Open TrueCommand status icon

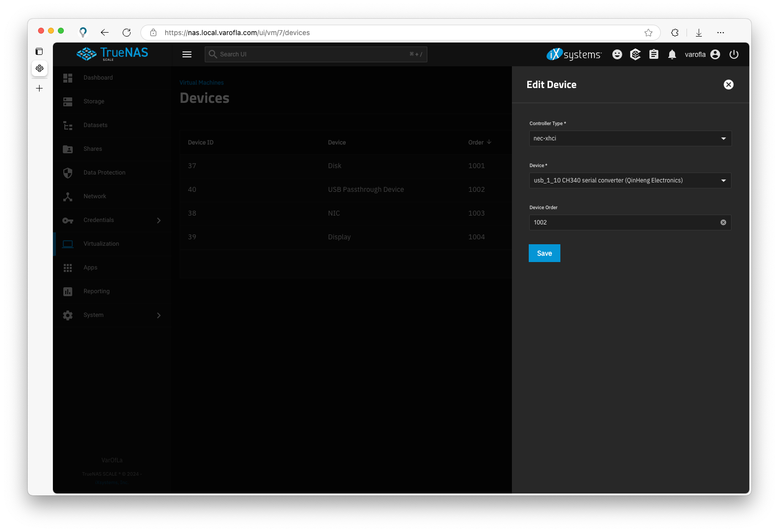[x=636, y=54]
